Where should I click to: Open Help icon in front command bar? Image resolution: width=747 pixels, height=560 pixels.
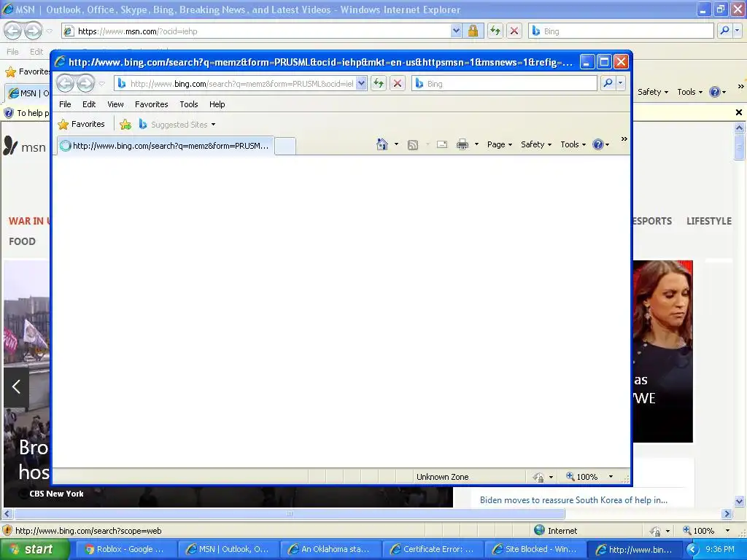tap(598, 144)
